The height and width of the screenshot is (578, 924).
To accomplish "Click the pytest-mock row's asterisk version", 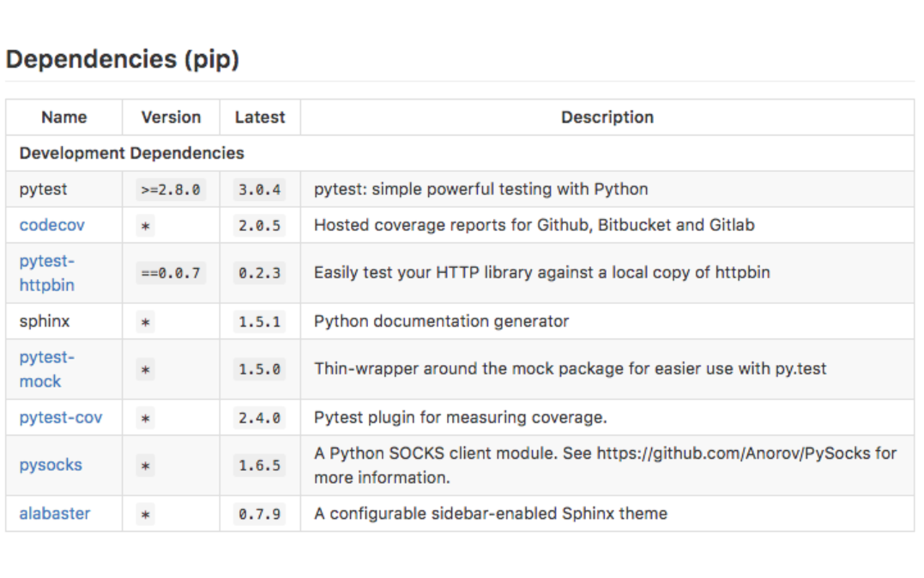I will tap(146, 370).
